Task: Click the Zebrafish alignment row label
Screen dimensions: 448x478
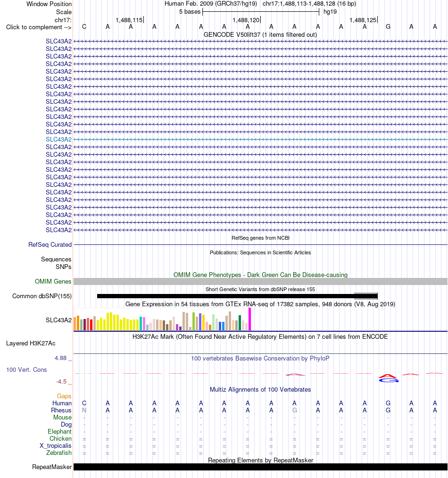Action: click(x=59, y=453)
